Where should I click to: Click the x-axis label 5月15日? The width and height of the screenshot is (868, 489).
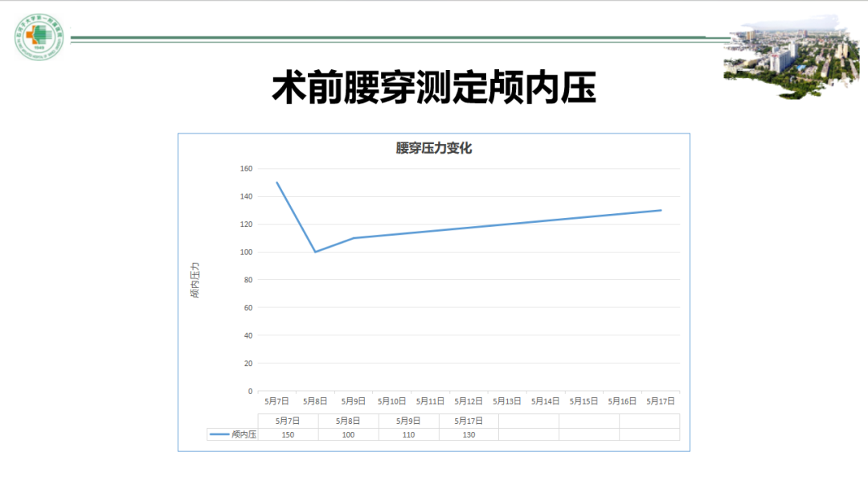tap(583, 401)
